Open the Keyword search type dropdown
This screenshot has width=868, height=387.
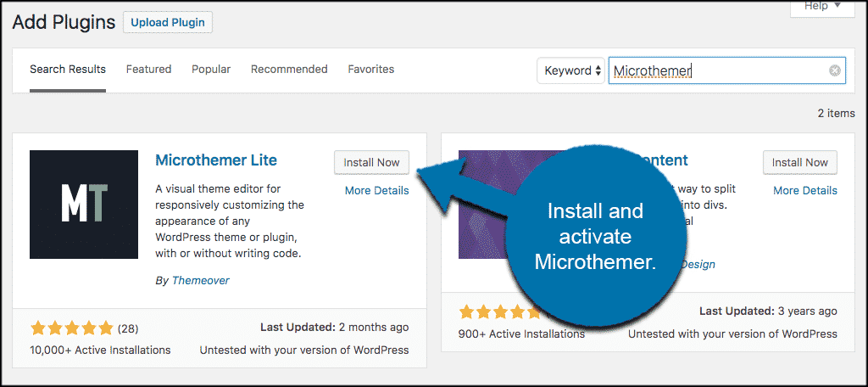tap(570, 70)
